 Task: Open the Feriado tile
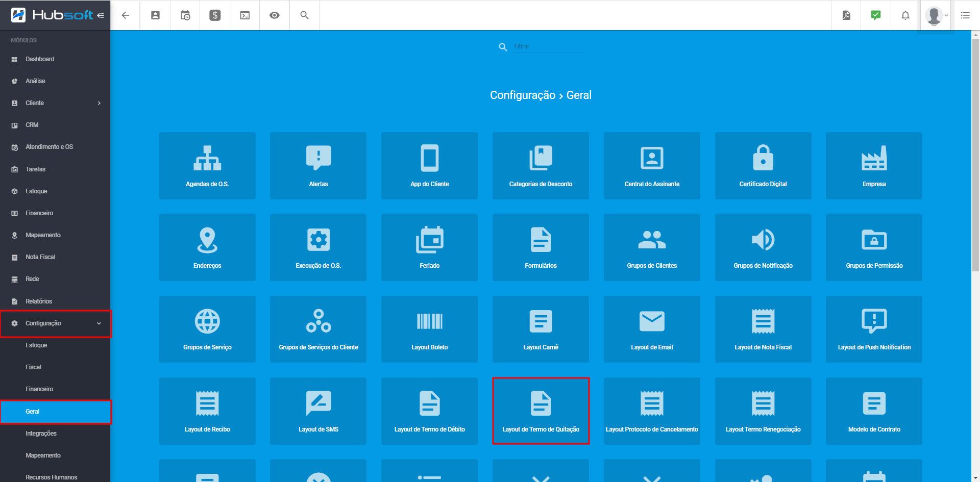pyautogui.click(x=429, y=247)
